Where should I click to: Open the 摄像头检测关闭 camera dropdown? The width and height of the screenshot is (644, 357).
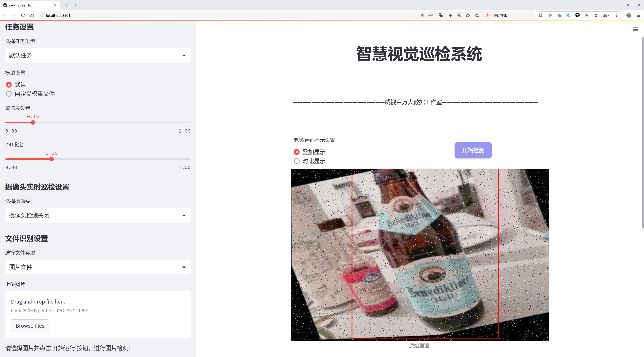click(x=98, y=215)
